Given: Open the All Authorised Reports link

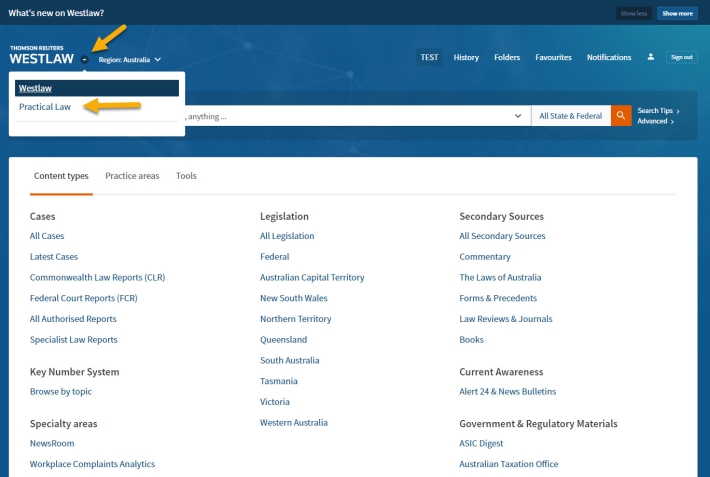Looking at the screenshot, I should pyautogui.click(x=73, y=319).
